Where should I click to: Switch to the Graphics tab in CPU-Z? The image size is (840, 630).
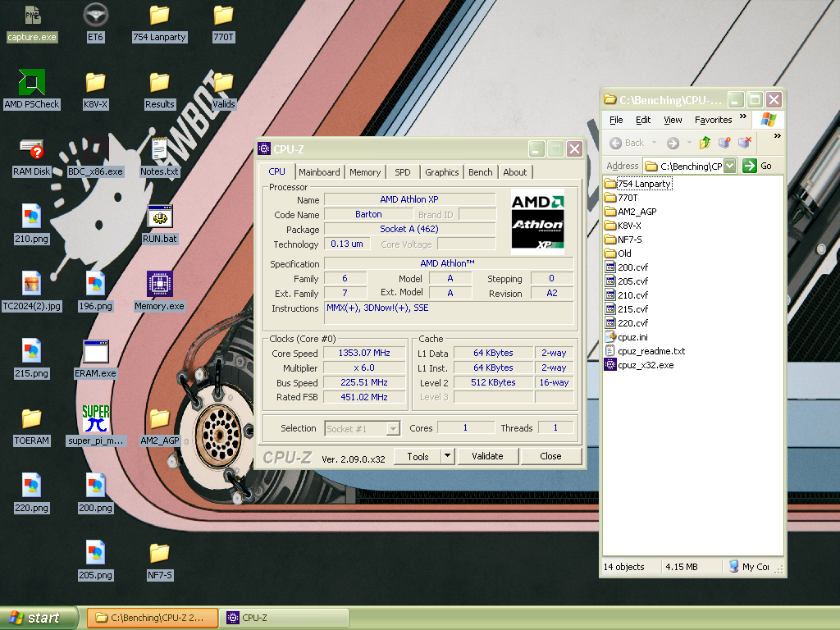click(x=442, y=172)
